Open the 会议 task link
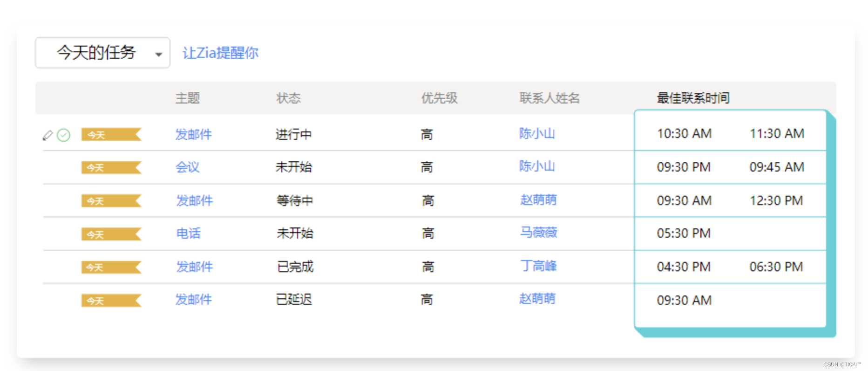868x371 pixels. (188, 167)
